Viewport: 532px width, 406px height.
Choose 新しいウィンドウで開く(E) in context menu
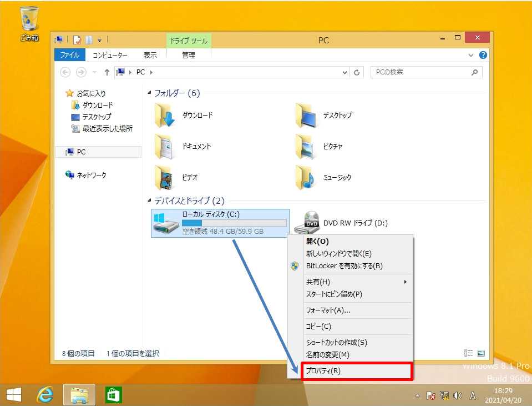pyautogui.click(x=350, y=253)
